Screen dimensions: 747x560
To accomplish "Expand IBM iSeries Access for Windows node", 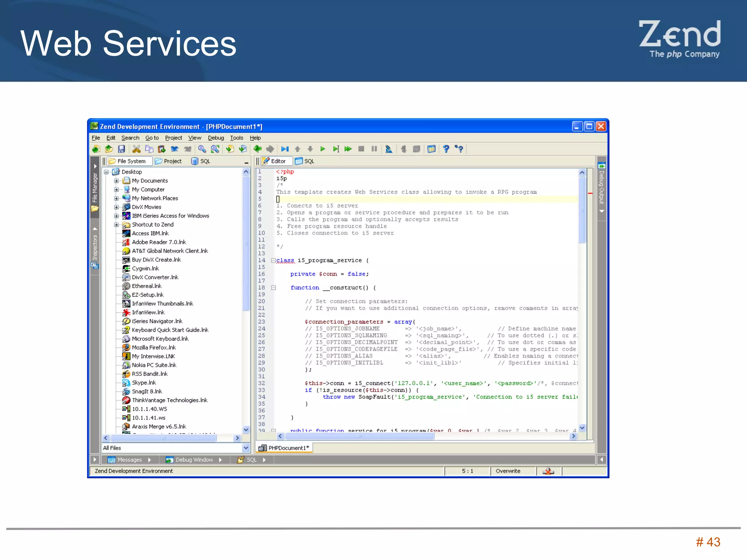I will (116, 216).
